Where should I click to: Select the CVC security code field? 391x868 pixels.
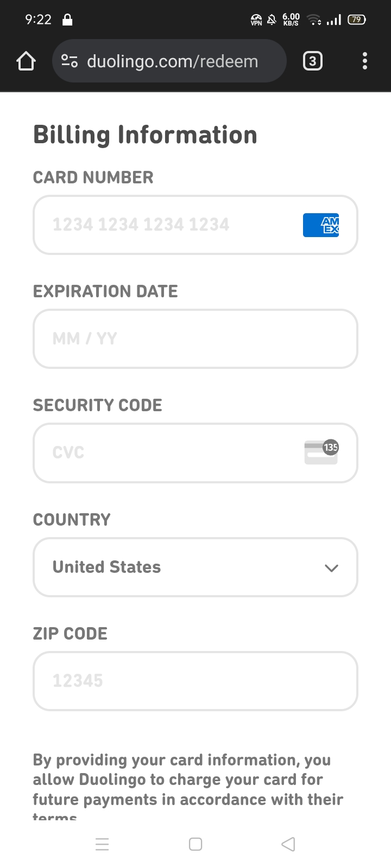pos(163,453)
